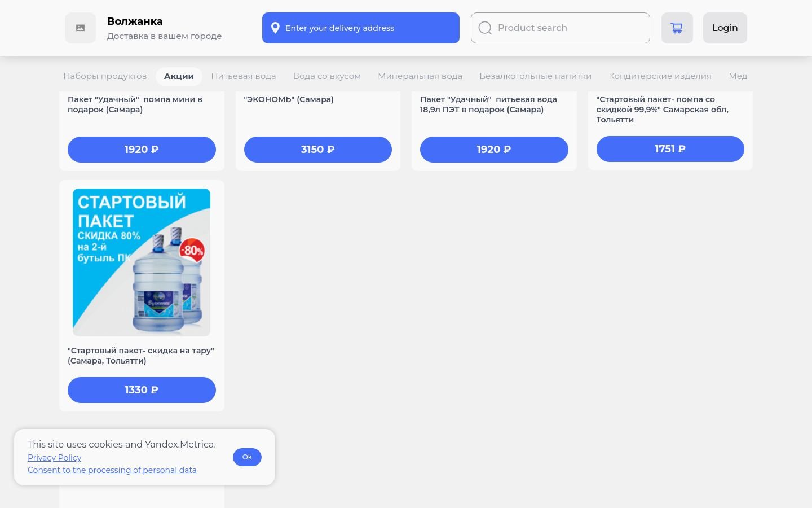Viewport: 812px width, 508px height.
Task: Open the shopping cart icon
Action: coord(677,28)
